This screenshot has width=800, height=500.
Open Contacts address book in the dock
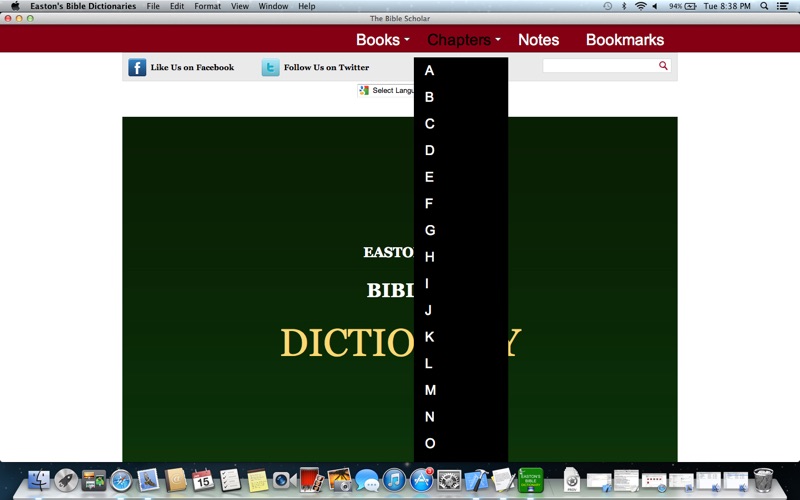[x=176, y=481]
